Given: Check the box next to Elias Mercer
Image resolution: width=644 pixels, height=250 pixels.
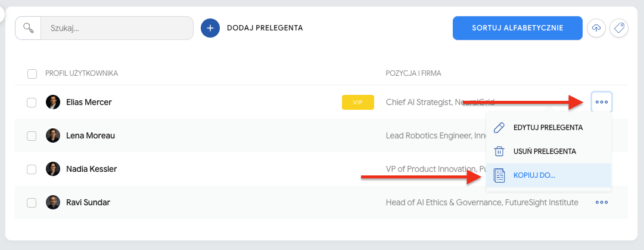Looking at the screenshot, I should pyautogui.click(x=32, y=102).
